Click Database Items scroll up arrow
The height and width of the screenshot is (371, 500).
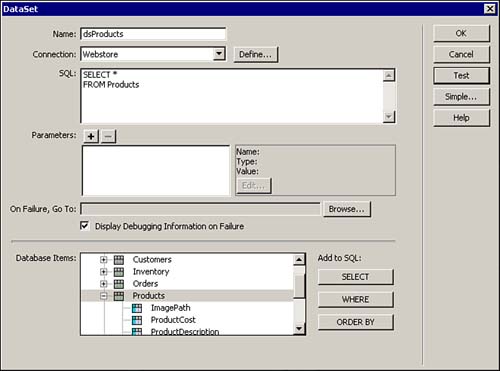(299, 259)
